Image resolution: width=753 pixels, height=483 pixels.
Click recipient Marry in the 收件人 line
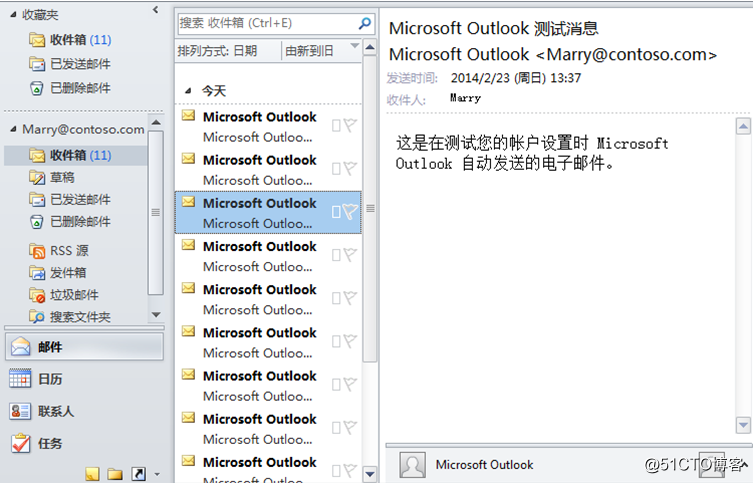[465, 98]
